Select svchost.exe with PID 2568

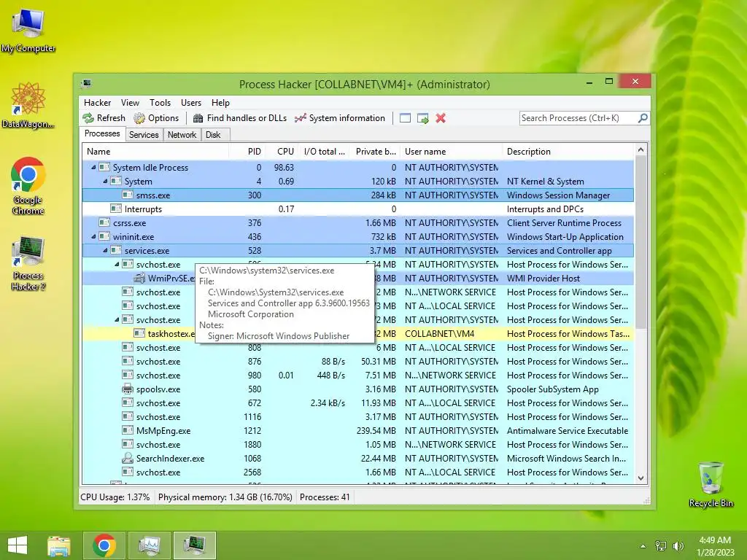[x=357, y=472]
